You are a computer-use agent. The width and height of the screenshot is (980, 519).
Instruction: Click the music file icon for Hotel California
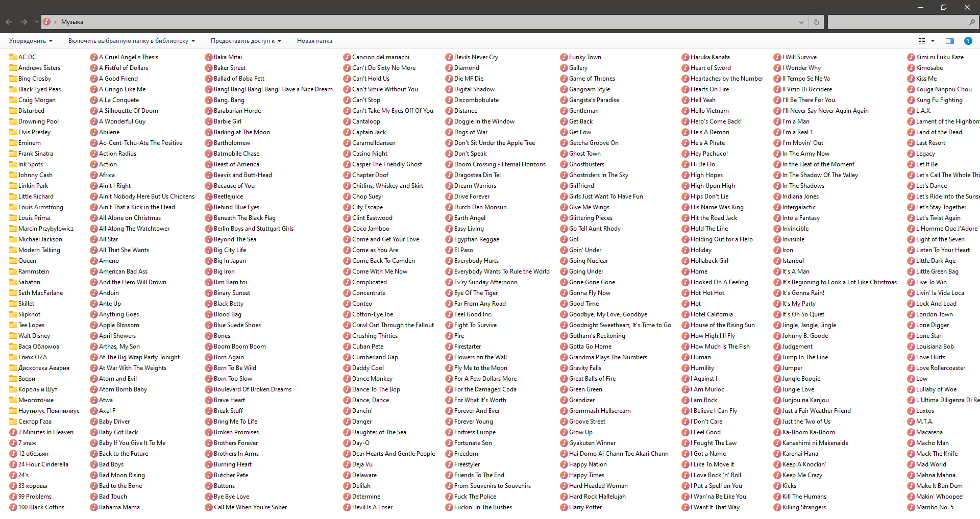(685, 314)
